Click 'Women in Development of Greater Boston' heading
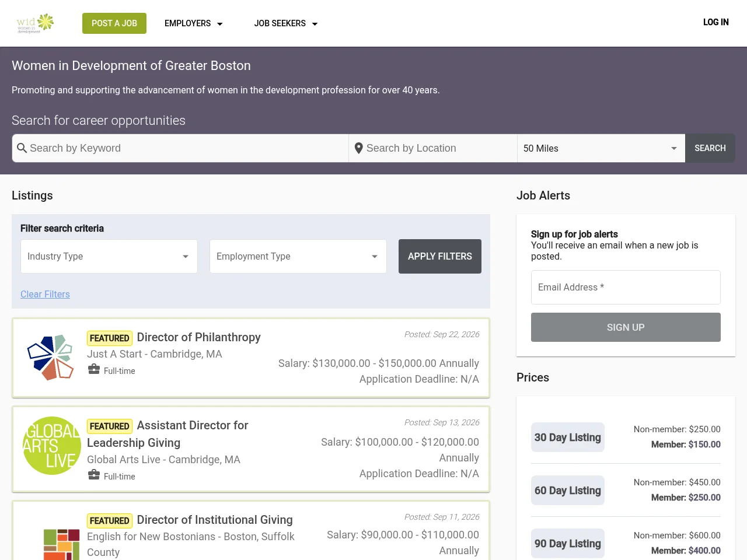The width and height of the screenshot is (747, 560). click(131, 65)
